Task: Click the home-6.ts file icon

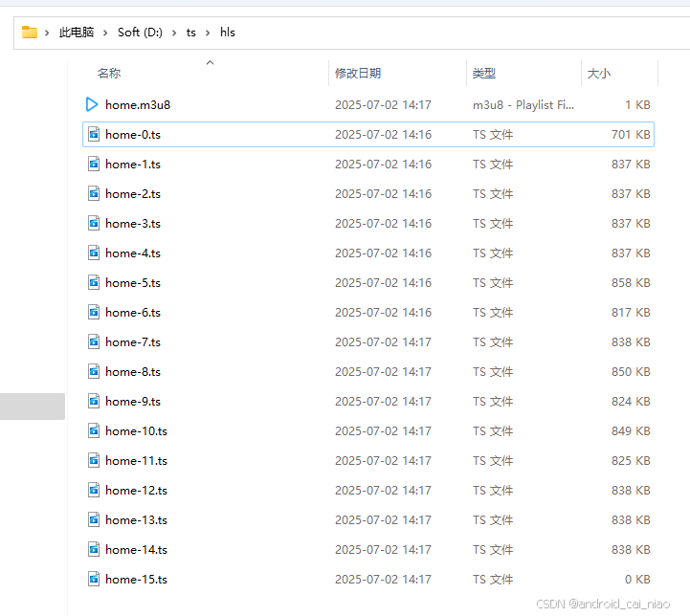Action: 94,312
